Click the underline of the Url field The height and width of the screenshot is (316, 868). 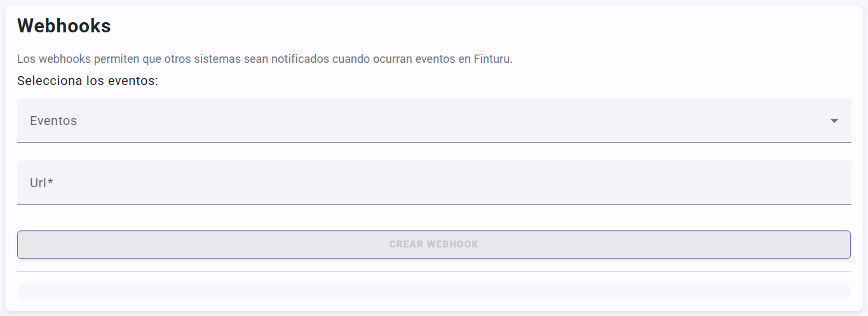click(433, 204)
